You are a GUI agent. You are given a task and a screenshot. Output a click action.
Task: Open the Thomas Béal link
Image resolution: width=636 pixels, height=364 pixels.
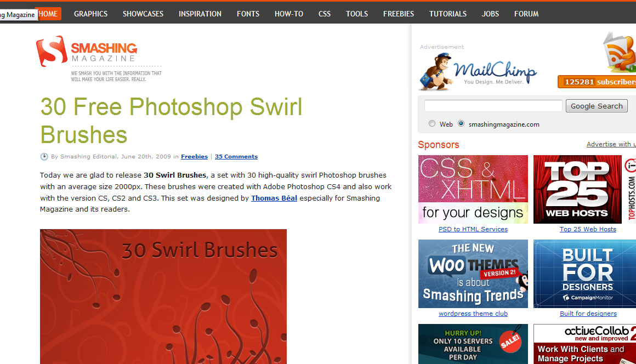pyautogui.click(x=274, y=198)
